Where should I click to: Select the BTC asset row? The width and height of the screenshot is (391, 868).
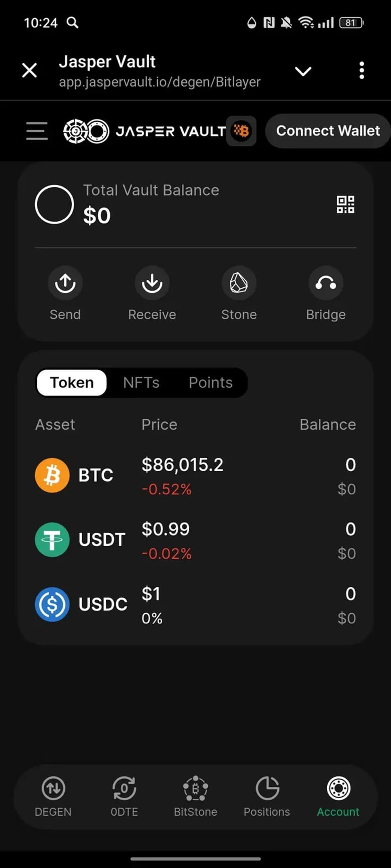pos(195,476)
